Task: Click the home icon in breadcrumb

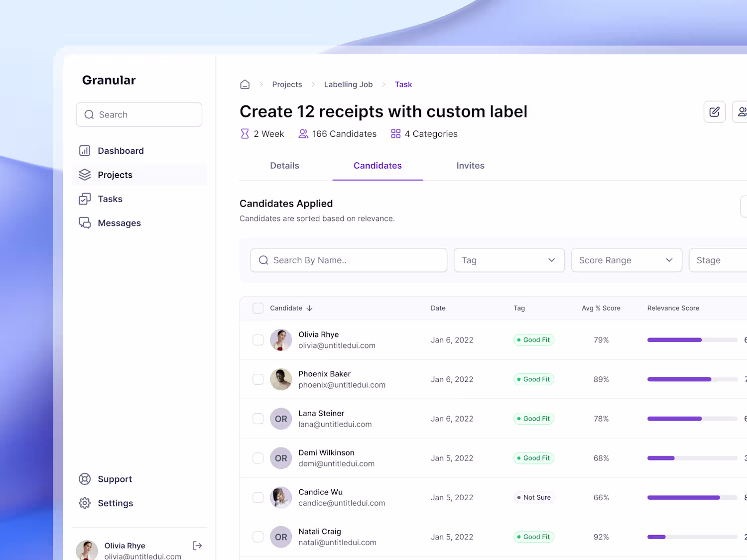Action: click(245, 84)
